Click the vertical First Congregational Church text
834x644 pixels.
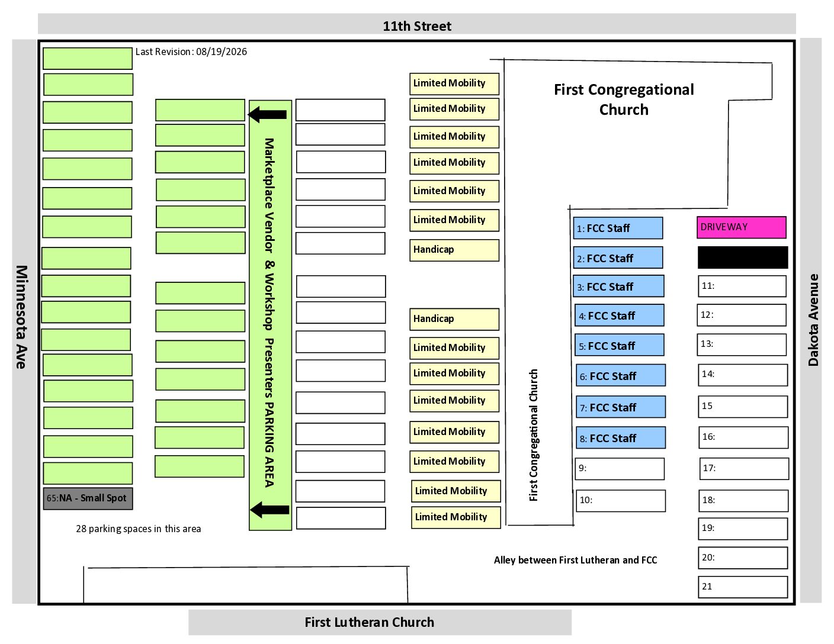[534, 435]
